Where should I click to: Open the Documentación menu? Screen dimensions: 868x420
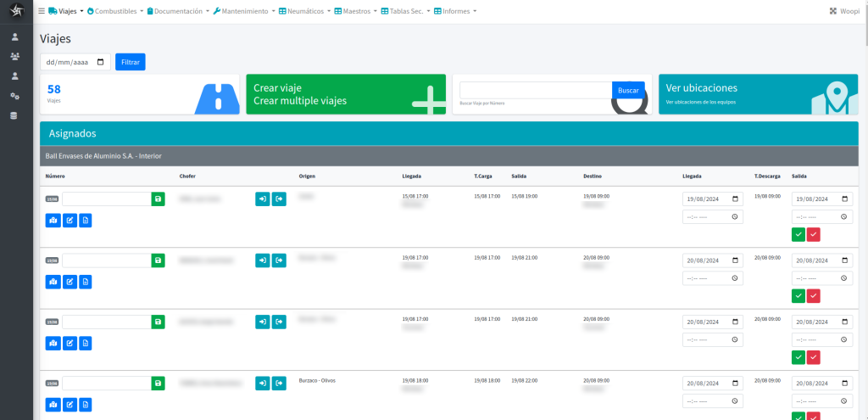point(178,11)
